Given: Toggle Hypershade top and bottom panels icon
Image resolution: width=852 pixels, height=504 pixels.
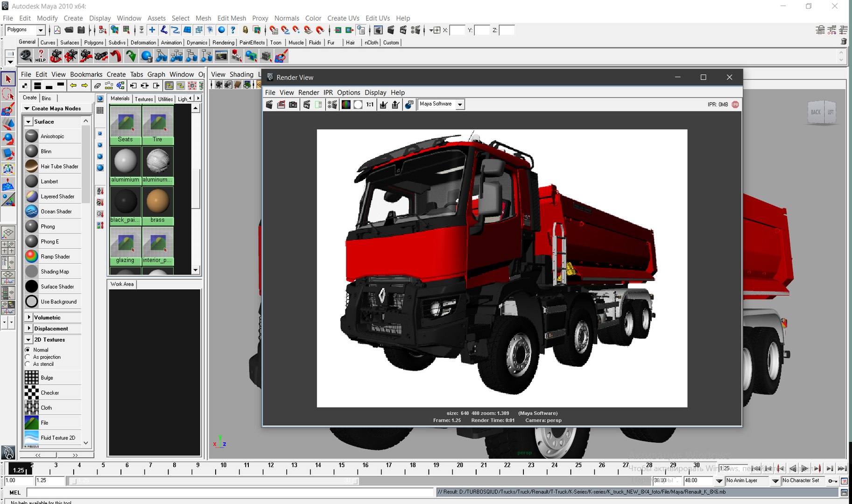Looking at the screenshot, I should coord(37,85).
